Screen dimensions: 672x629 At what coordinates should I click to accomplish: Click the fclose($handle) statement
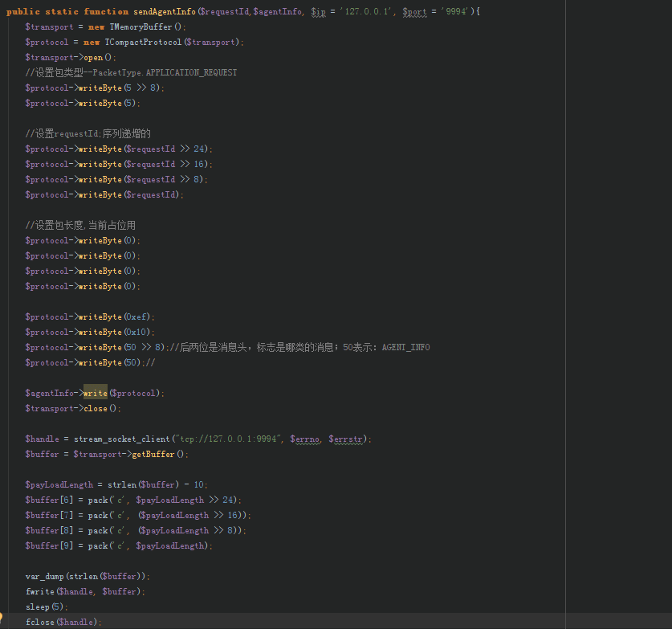pos(63,622)
